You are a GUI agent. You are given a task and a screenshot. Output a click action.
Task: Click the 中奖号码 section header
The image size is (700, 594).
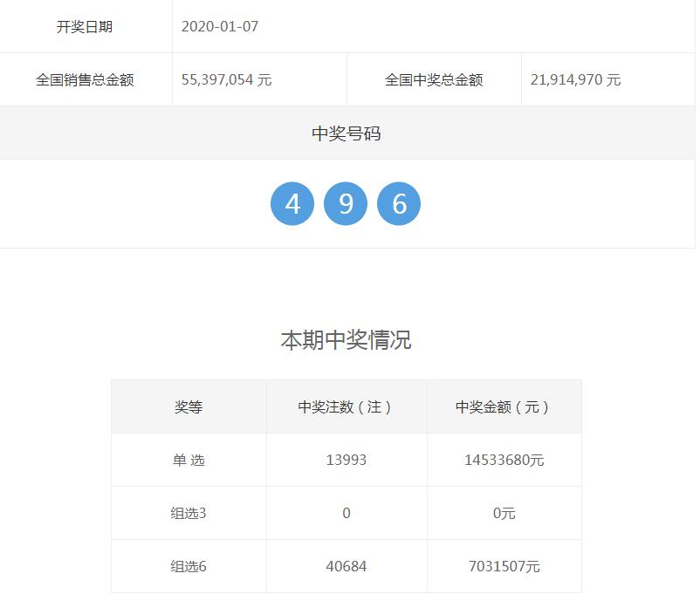[x=347, y=133]
